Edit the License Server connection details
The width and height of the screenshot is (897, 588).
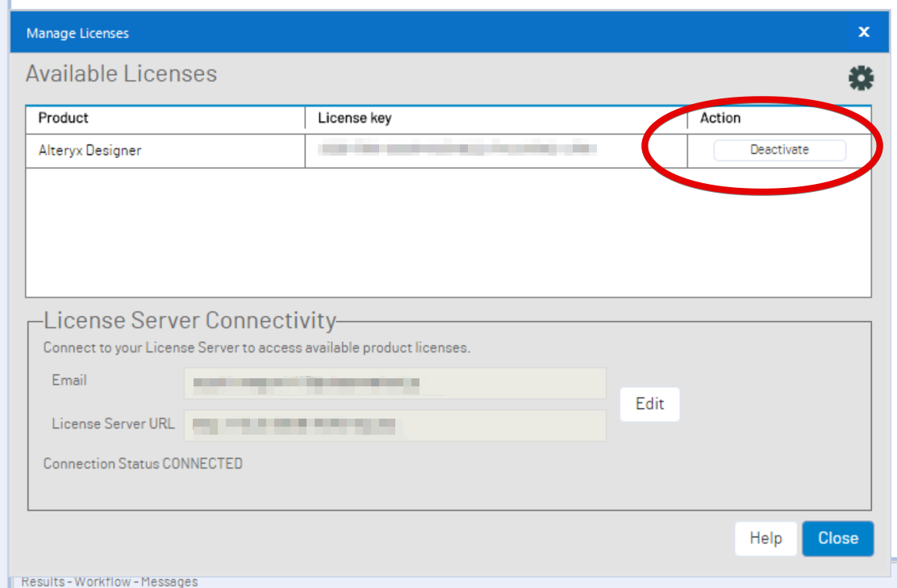[x=649, y=404]
